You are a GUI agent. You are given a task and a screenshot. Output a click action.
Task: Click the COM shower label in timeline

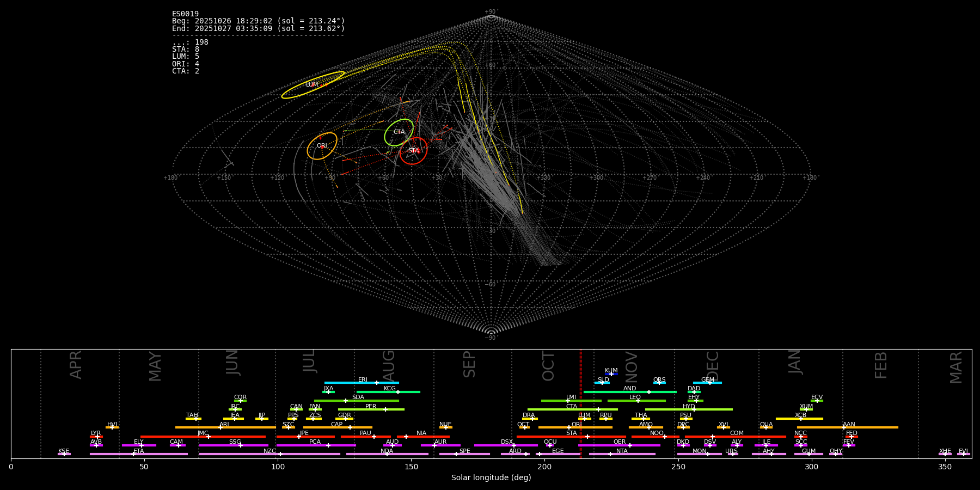coord(737,433)
